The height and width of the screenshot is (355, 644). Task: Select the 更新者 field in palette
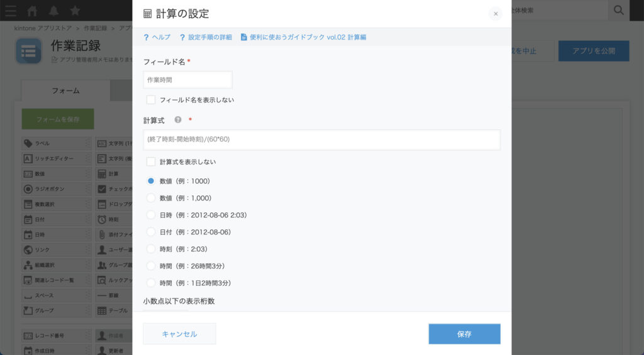coord(114,351)
